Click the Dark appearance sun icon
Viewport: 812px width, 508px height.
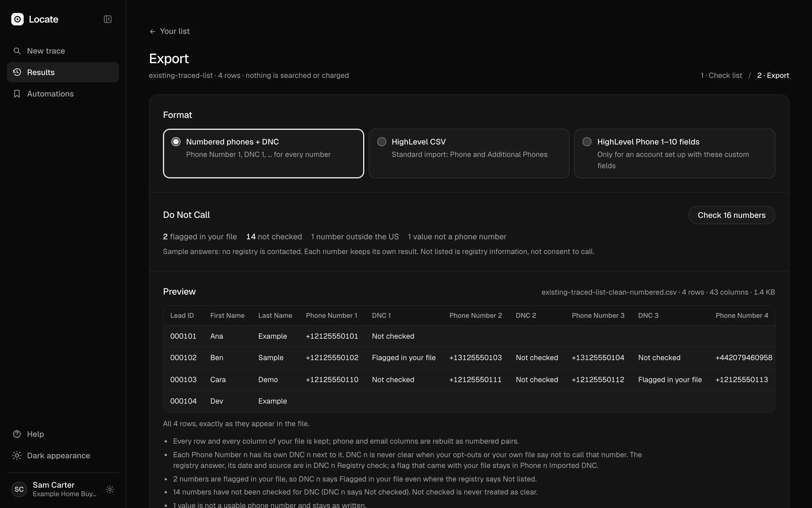(x=17, y=456)
